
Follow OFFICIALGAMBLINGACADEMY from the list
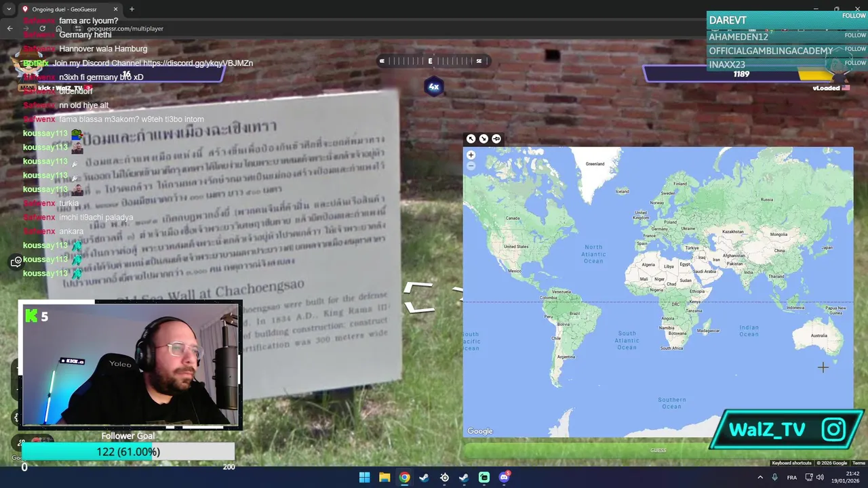[x=855, y=49]
